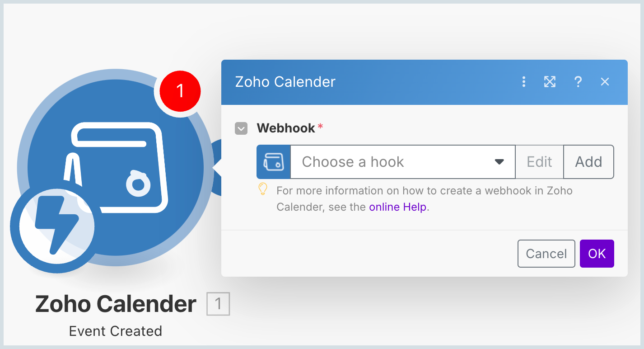Open the online Help link

[397, 208]
